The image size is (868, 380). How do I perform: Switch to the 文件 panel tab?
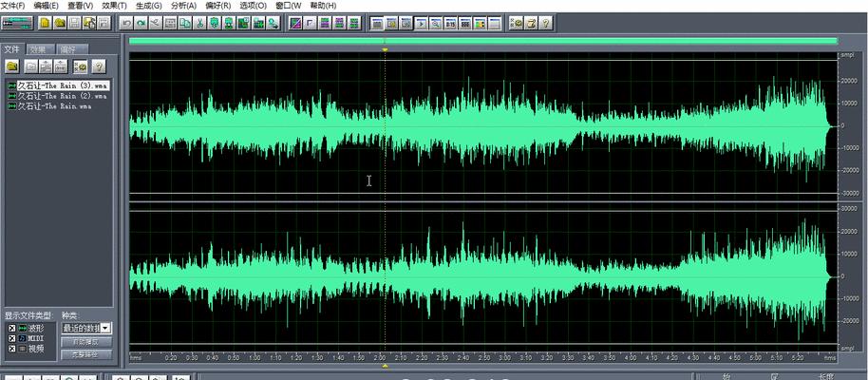pos(12,49)
